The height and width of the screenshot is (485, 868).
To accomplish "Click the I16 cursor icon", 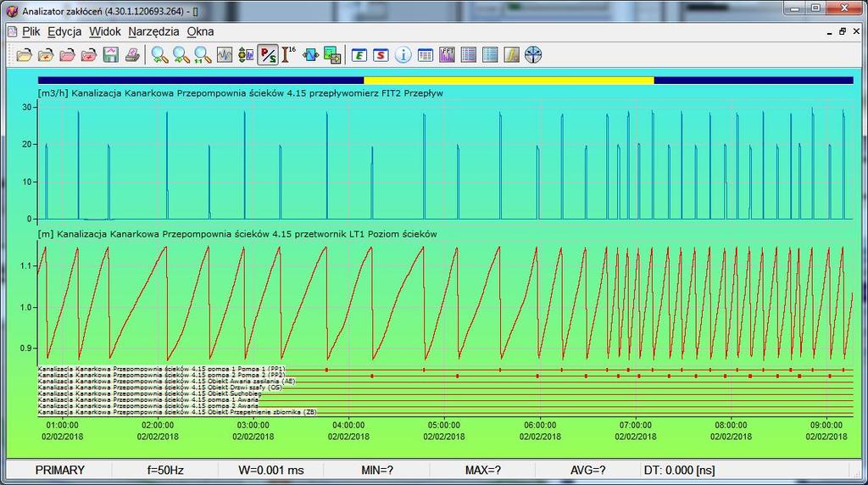I will tap(288, 55).
